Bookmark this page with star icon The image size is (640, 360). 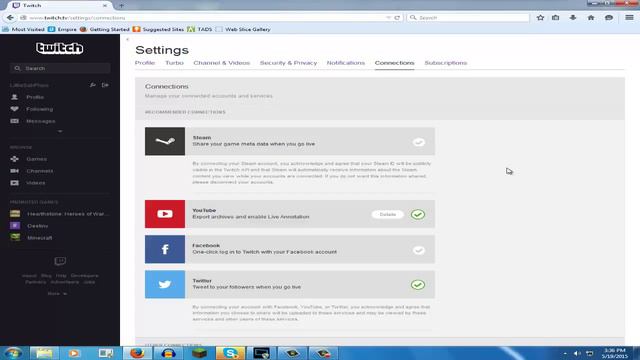[x=540, y=18]
